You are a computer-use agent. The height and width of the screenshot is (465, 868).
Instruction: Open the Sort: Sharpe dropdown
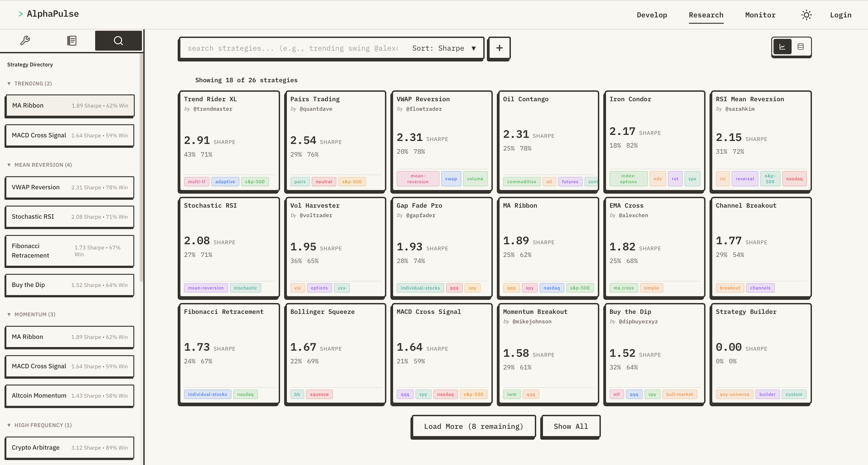pyautogui.click(x=444, y=49)
